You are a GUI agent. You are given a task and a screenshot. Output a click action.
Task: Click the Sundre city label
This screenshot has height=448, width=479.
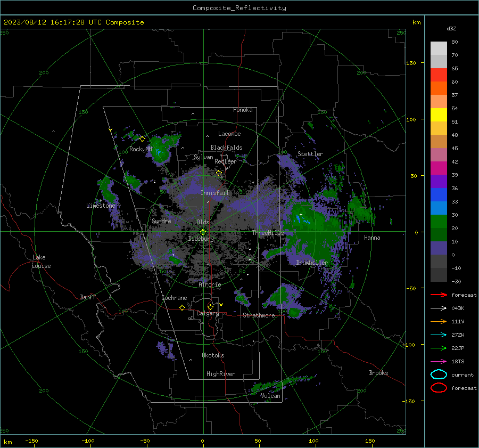coord(161,221)
